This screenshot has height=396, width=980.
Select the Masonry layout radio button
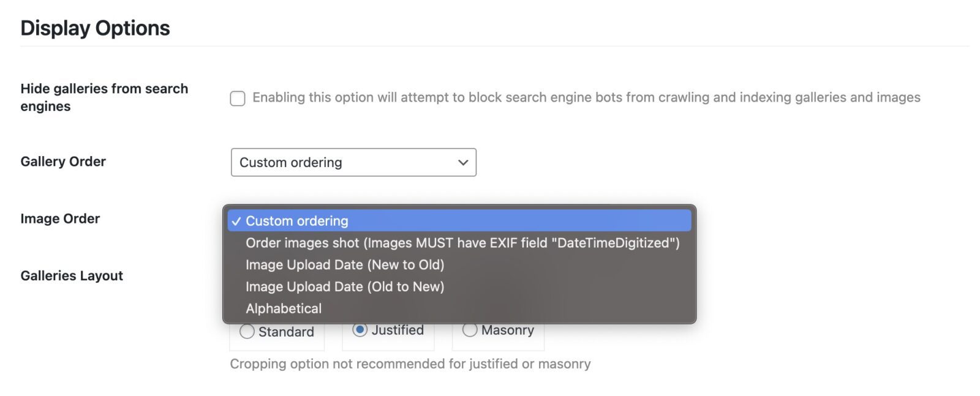click(x=470, y=330)
